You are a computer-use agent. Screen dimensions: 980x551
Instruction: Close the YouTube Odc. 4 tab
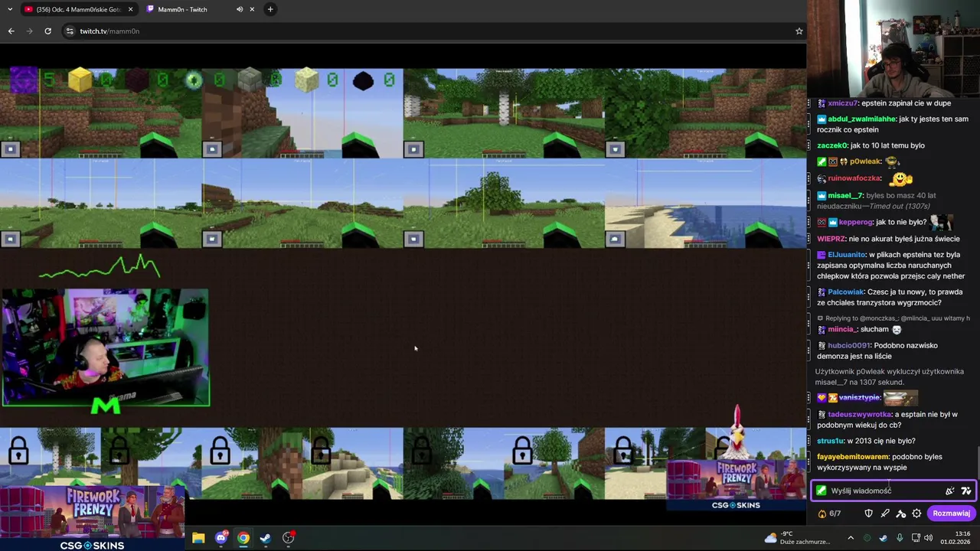coord(130,9)
